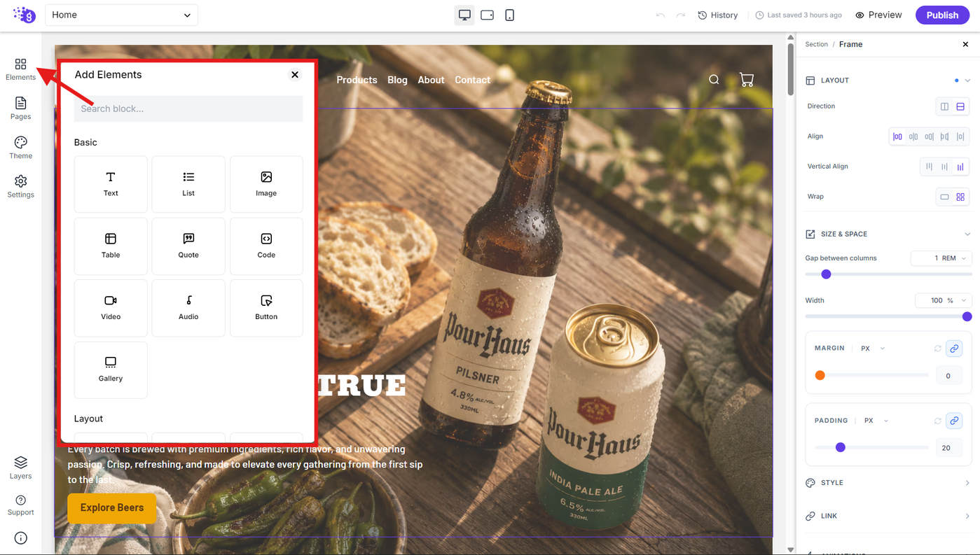Add a Quote element block

pyautogui.click(x=188, y=246)
